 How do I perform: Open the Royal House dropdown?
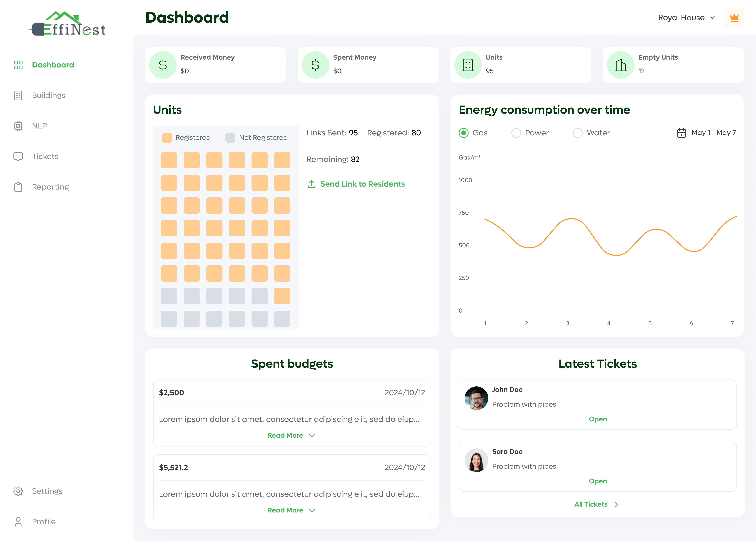[x=686, y=18]
